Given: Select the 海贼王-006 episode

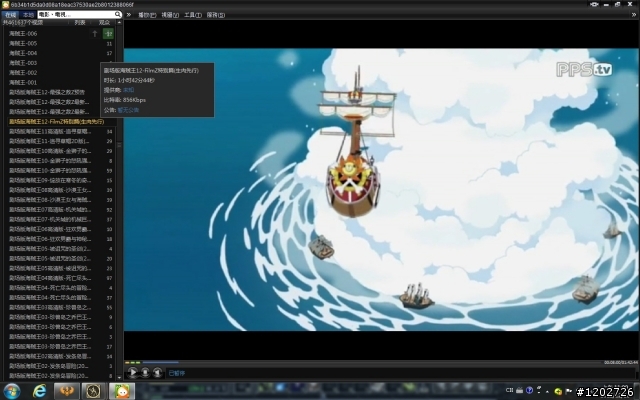Looking at the screenshot, I should pyautogui.click(x=23, y=33).
